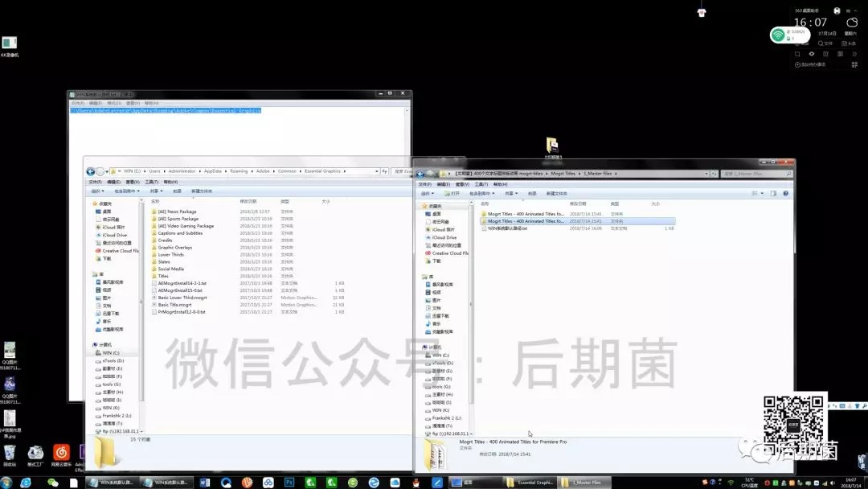Open 组织 dropdown in 1_Master Files toolbar
This screenshot has height=489, width=868.
click(x=427, y=193)
